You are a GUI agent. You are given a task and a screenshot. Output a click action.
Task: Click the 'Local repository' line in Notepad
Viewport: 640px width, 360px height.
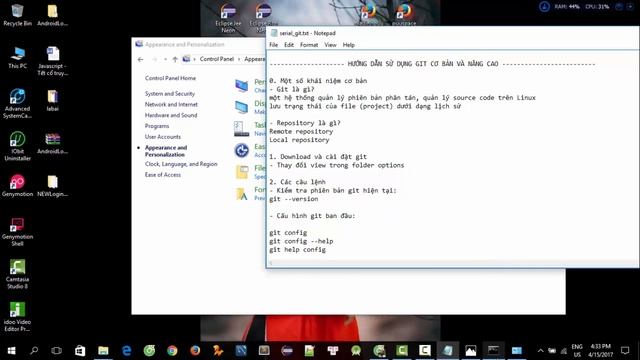pos(299,140)
